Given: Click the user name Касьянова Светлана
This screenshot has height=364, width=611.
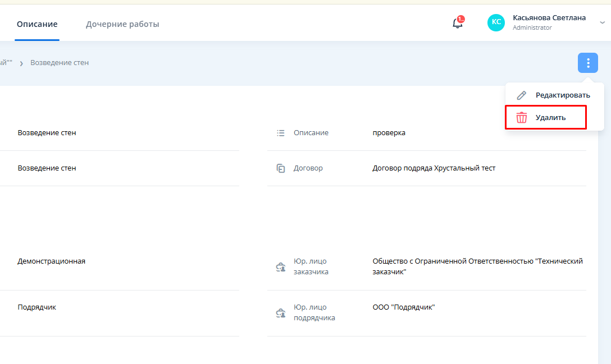Looking at the screenshot, I should pos(549,18).
